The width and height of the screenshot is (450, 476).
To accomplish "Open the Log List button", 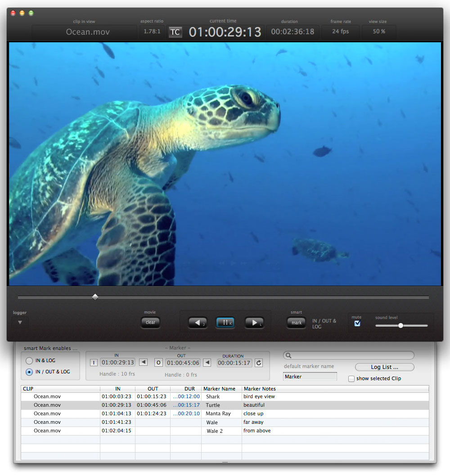I will point(384,367).
